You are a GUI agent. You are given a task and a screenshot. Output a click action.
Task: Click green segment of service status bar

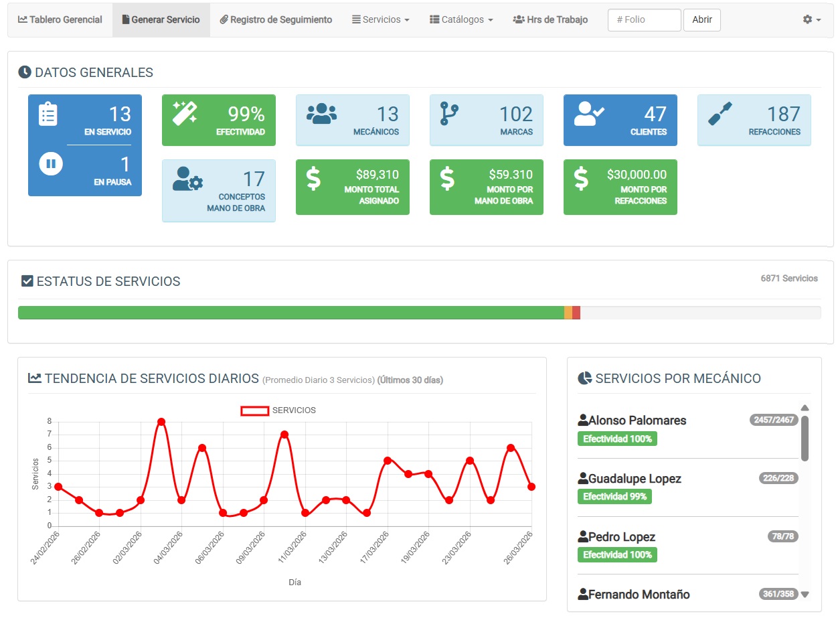click(291, 313)
